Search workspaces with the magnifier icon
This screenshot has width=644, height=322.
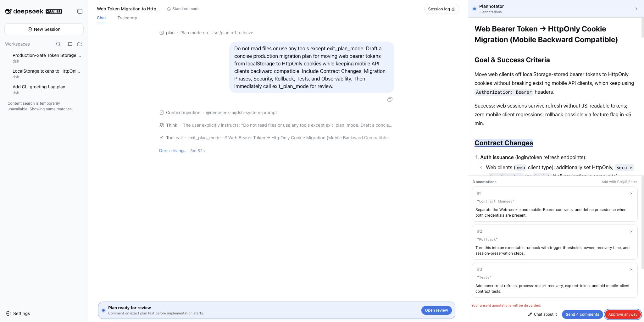[x=58, y=44]
